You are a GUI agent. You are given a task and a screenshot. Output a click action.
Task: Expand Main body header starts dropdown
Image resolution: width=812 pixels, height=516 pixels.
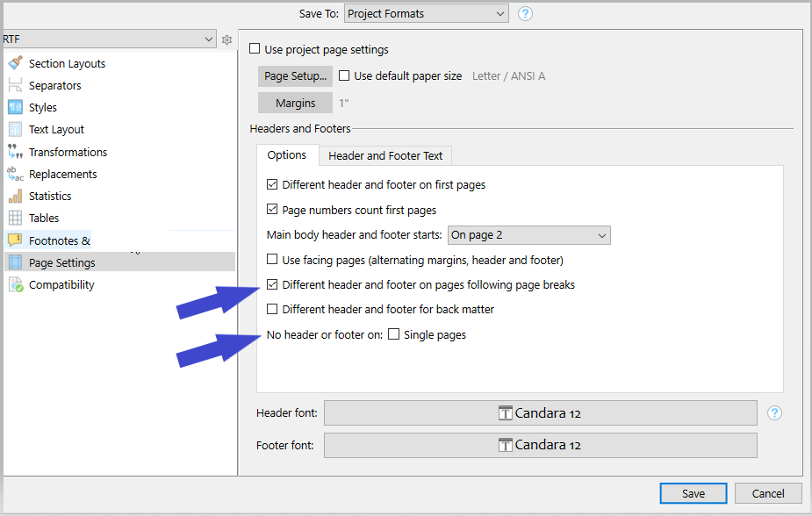click(x=528, y=235)
